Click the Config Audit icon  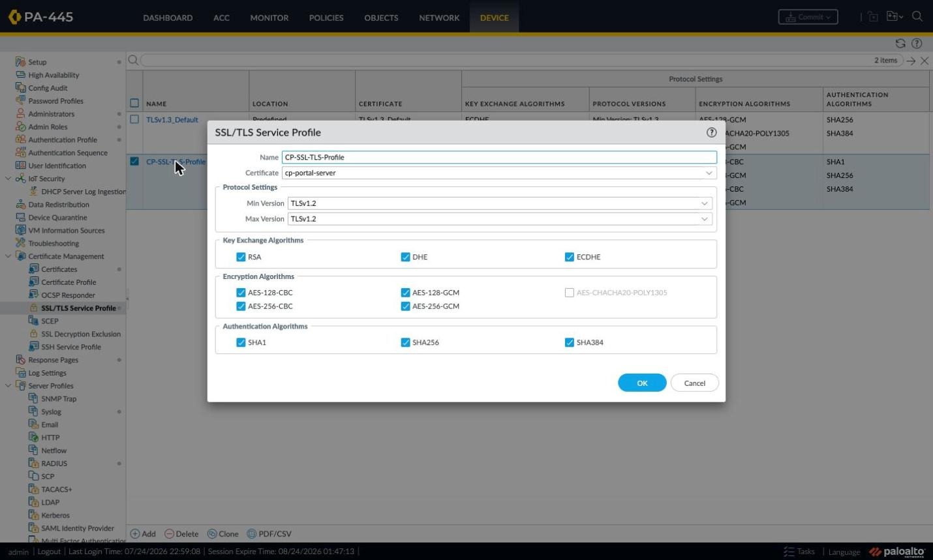(x=20, y=88)
